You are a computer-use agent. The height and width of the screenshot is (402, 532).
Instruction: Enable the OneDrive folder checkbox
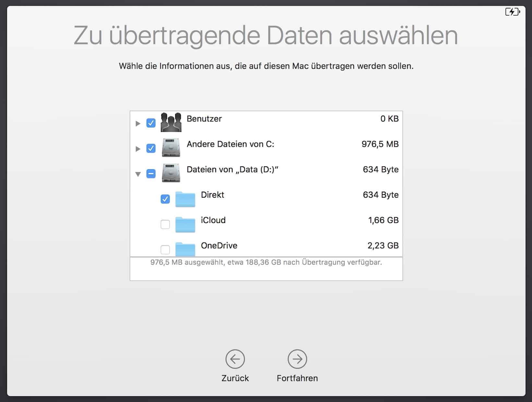[165, 249]
